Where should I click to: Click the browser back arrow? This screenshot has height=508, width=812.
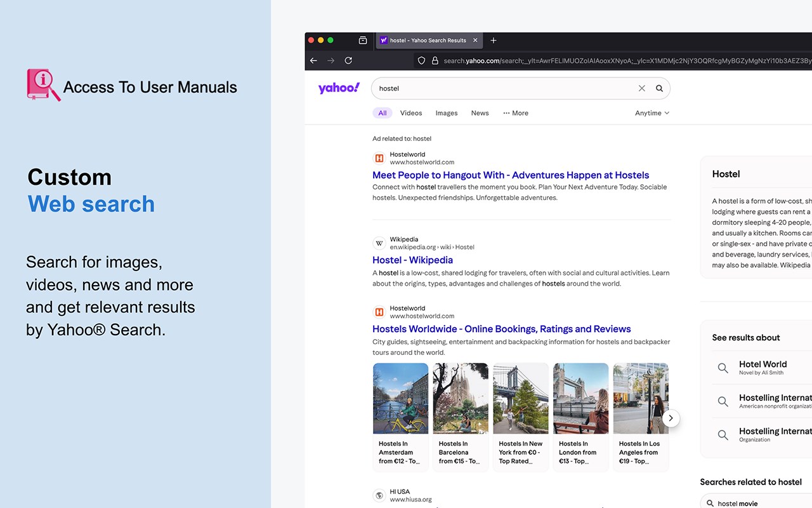(313, 60)
